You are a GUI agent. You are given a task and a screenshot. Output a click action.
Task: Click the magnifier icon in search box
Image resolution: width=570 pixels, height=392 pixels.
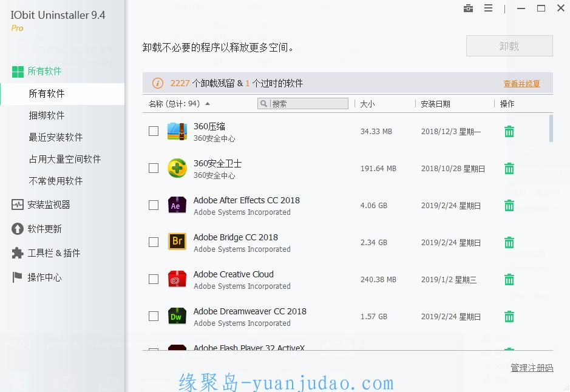pos(264,104)
